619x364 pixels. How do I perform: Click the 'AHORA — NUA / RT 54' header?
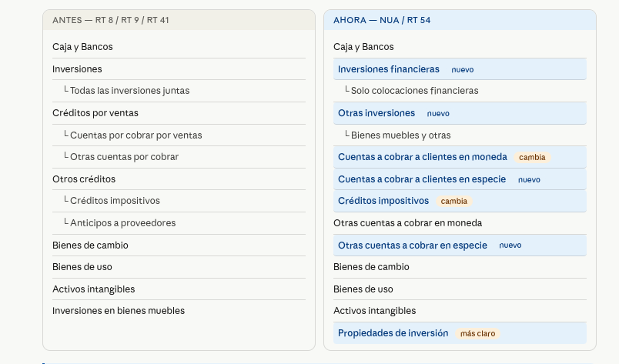pos(382,20)
